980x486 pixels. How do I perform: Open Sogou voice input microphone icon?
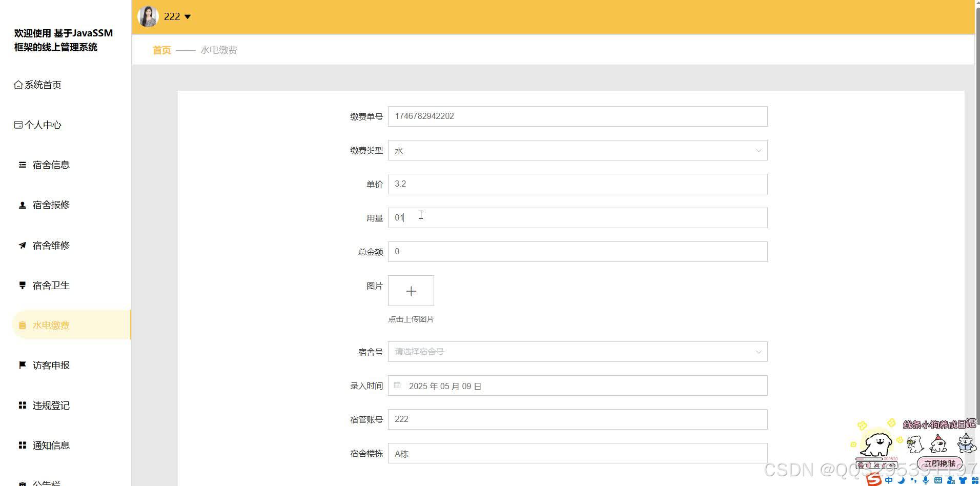pos(926,480)
